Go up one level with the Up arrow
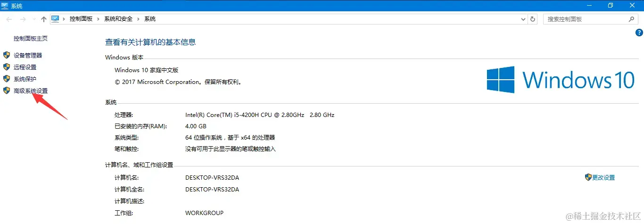The image size is (644, 224). (x=43, y=19)
